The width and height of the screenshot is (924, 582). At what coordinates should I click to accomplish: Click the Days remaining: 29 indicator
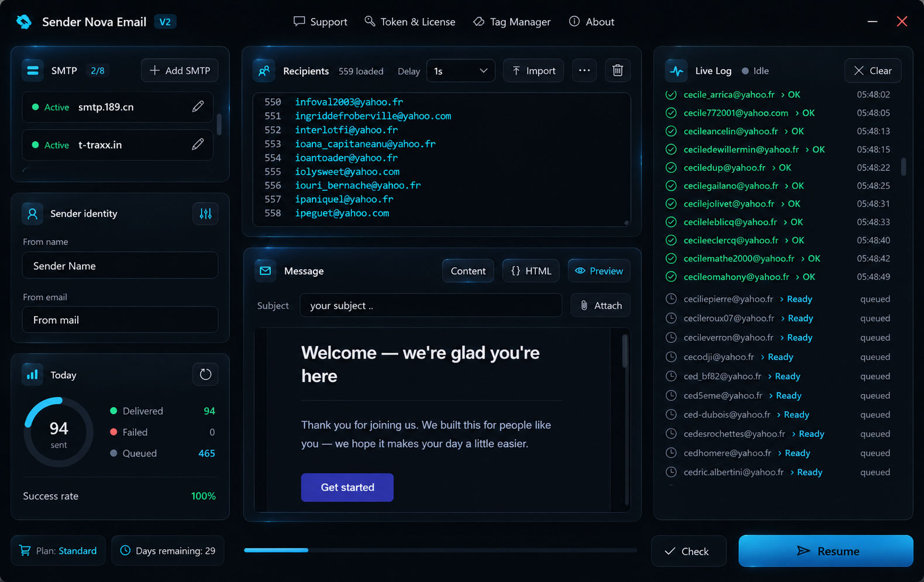click(x=168, y=550)
